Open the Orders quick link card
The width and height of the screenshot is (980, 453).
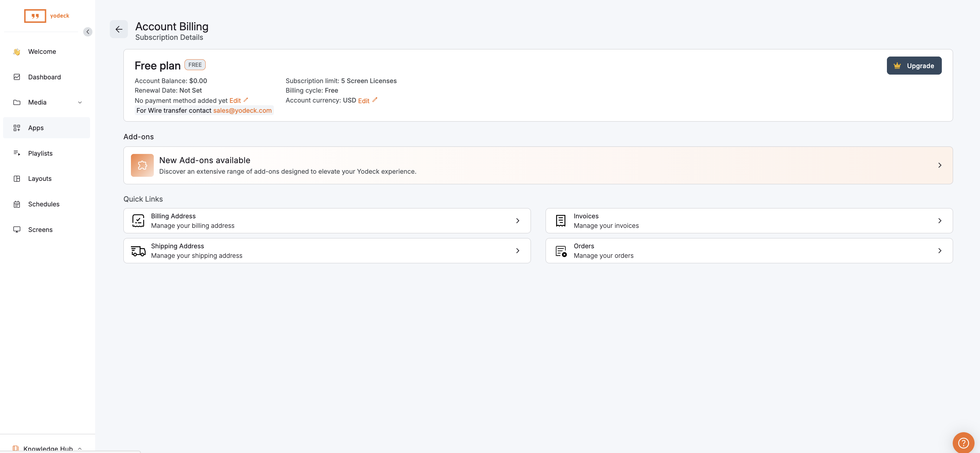click(x=748, y=251)
